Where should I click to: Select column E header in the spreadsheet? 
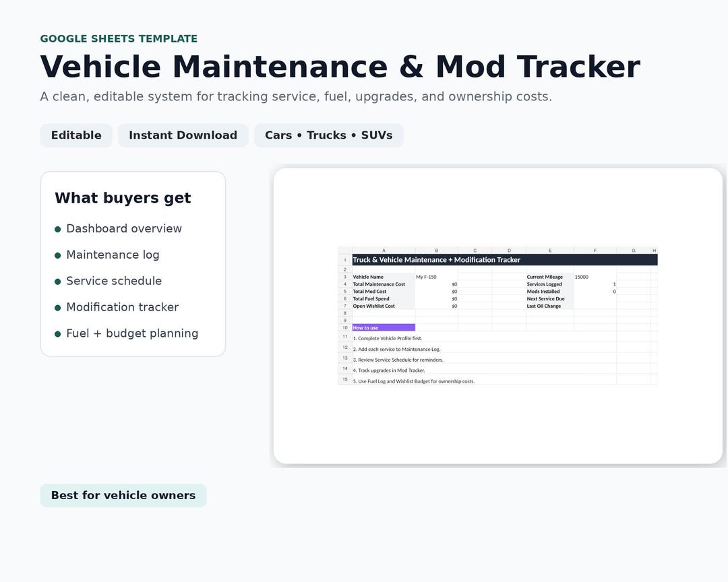(x=550, y=251)
